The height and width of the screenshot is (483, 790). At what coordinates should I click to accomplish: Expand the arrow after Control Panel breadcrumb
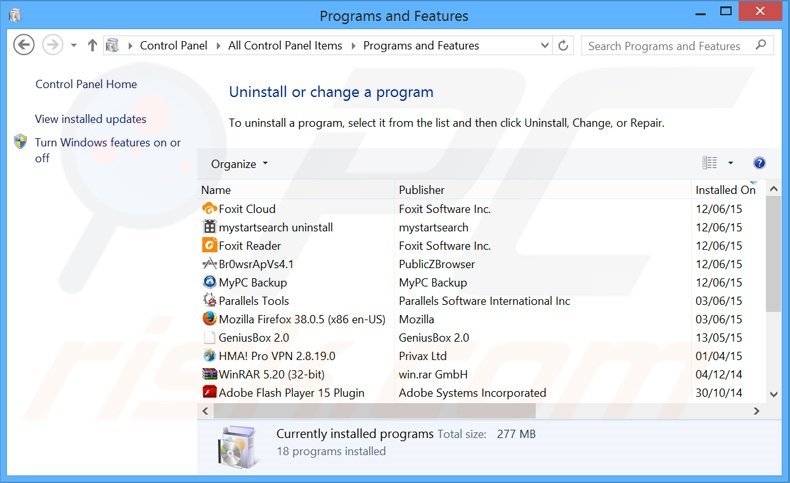tap(218, 46)
